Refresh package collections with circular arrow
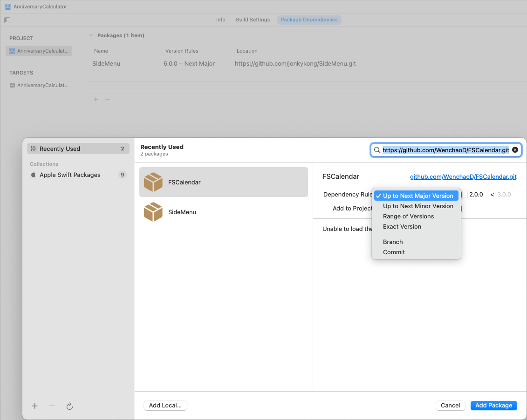The width and height of the screenshot is (527, 420). pyautogui.click(x=69, y=406)
